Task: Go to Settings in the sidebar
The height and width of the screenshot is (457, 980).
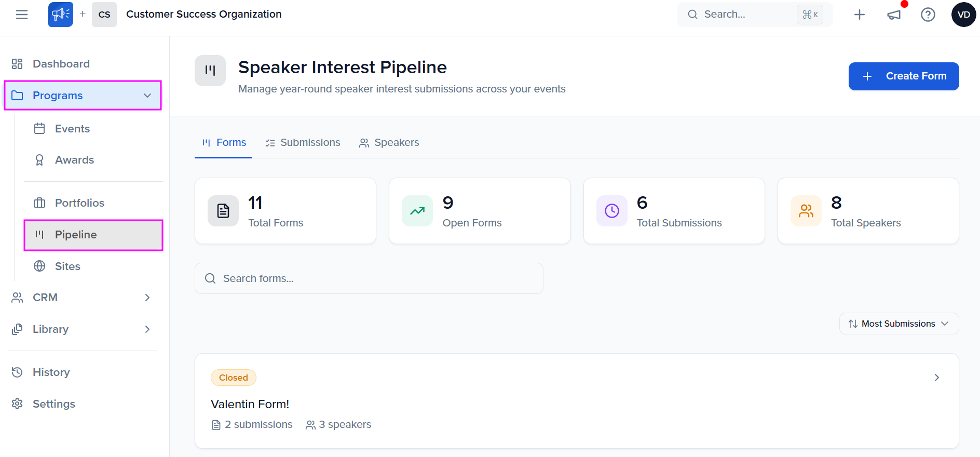Action: tap(53, 404)
